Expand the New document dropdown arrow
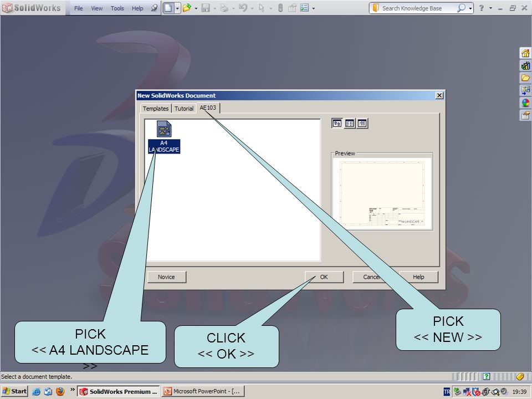 [x=177, y=8]
